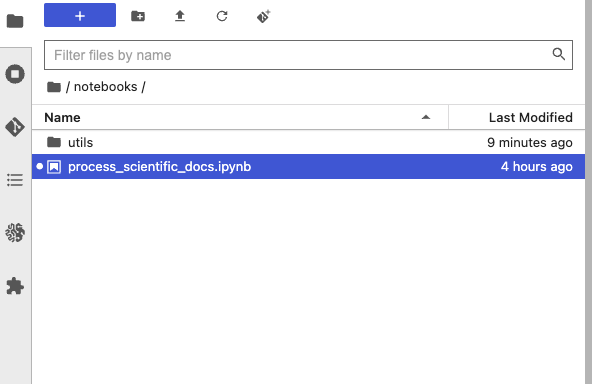Screen dimensions: 592x384
Task: Click the '9 minutes ago' timestamp
Action: [530, 142]
